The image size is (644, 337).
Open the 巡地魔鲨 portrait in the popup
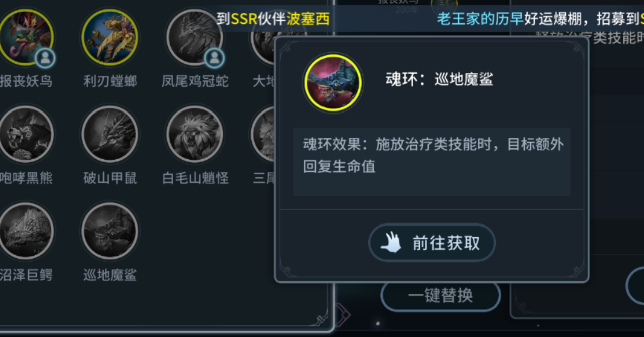pos(333,83)
